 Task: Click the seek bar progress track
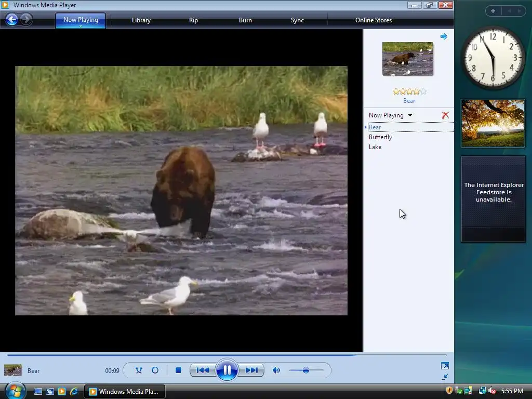point(227,355)
